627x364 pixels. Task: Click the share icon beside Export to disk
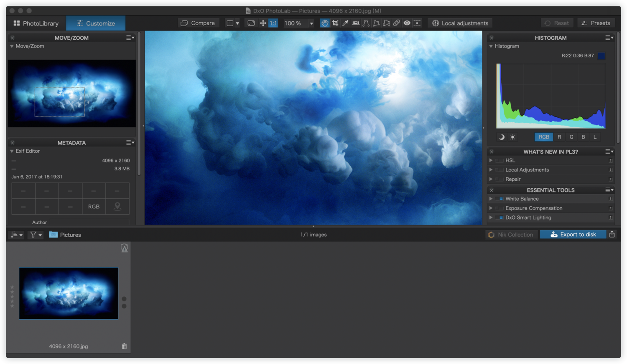[x=612, y=235]
